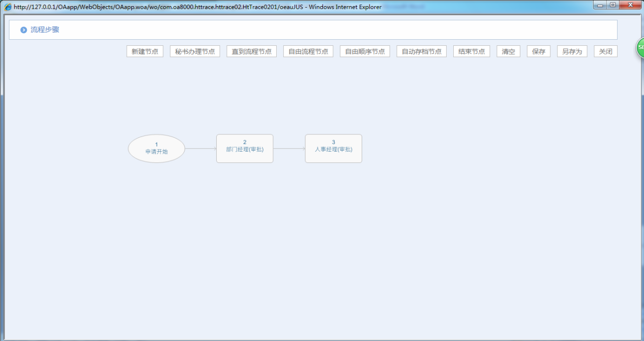This screenshot has height=341, width=644.
Task: Choose 另存为 to save as
Action: click(572, 51)
